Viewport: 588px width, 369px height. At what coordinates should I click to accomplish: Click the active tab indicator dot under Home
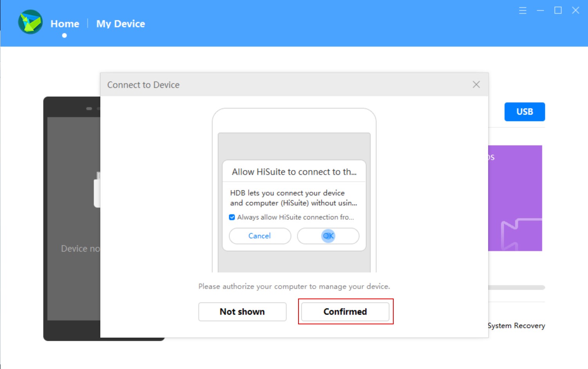click(65, 35)
